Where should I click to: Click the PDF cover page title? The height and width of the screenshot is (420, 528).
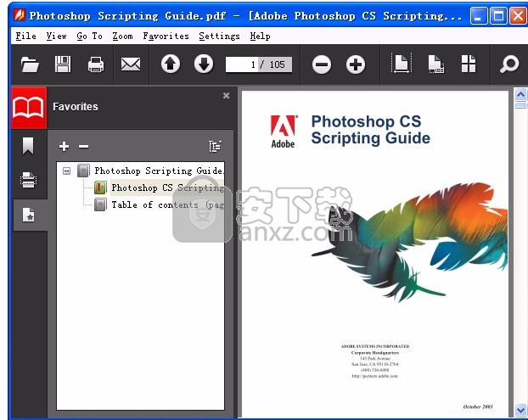pyautogui.click(x=370, y=130)
